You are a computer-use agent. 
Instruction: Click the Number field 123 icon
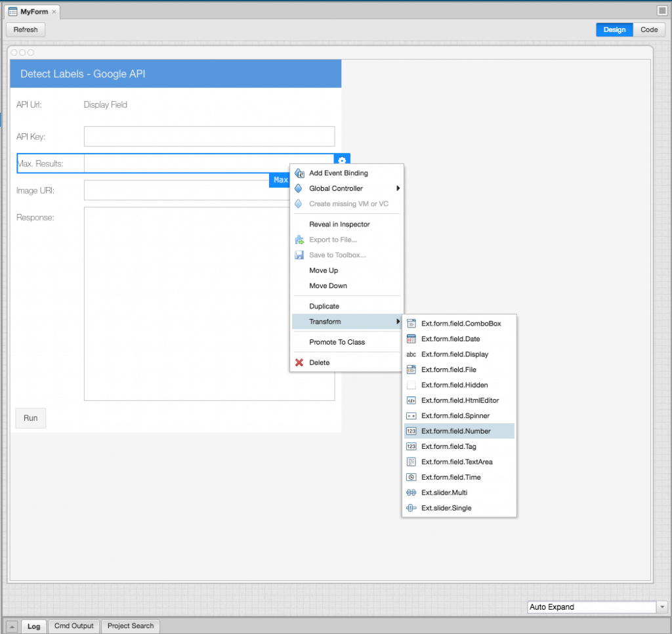tap(411, 431)
